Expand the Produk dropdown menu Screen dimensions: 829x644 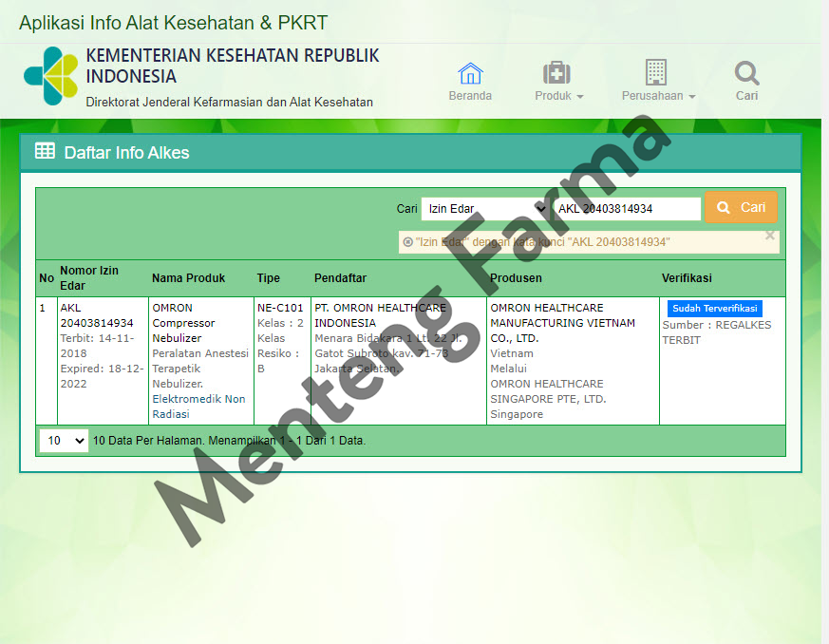556,95
